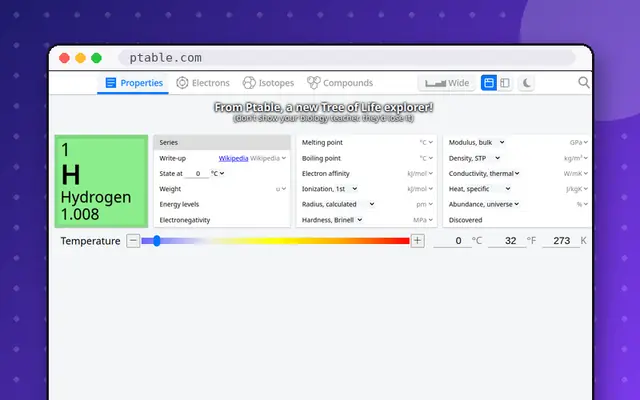
Task: Select the Energy levels property
Action: coord(179,204)
